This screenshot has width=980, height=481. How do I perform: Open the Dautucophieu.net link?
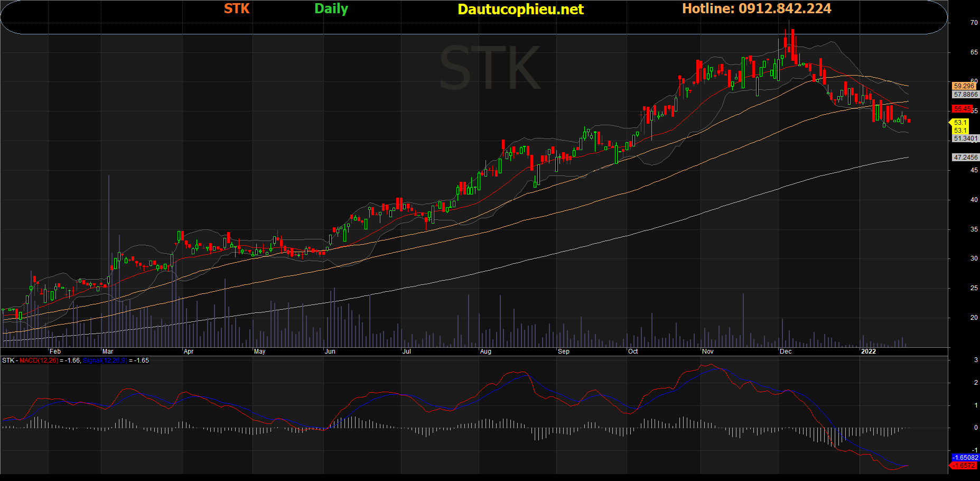tap(520, 10)
